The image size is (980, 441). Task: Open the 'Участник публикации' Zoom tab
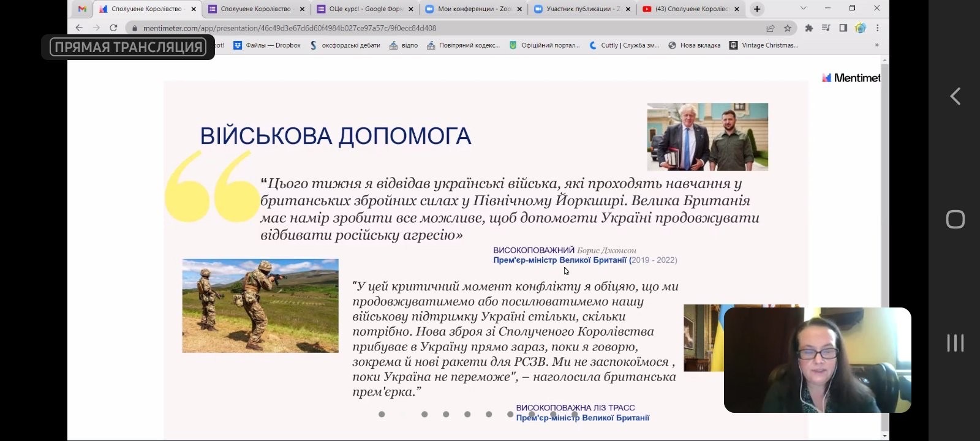[x=582, y=9]
